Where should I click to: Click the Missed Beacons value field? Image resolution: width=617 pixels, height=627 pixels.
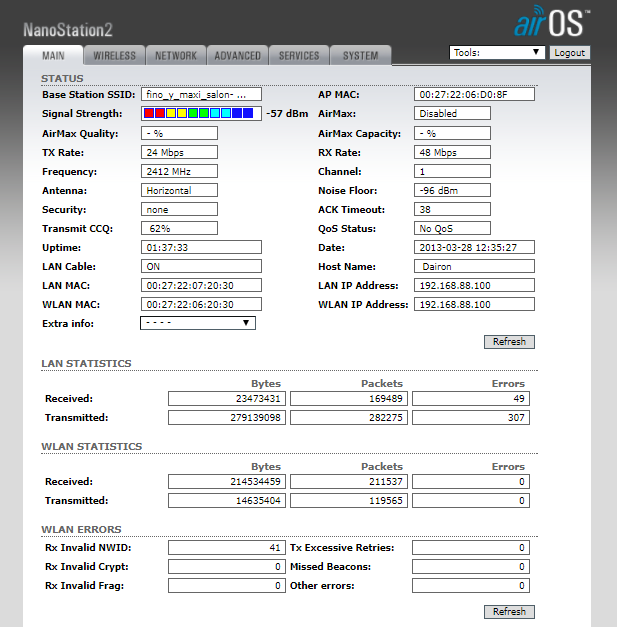[471, 566]
